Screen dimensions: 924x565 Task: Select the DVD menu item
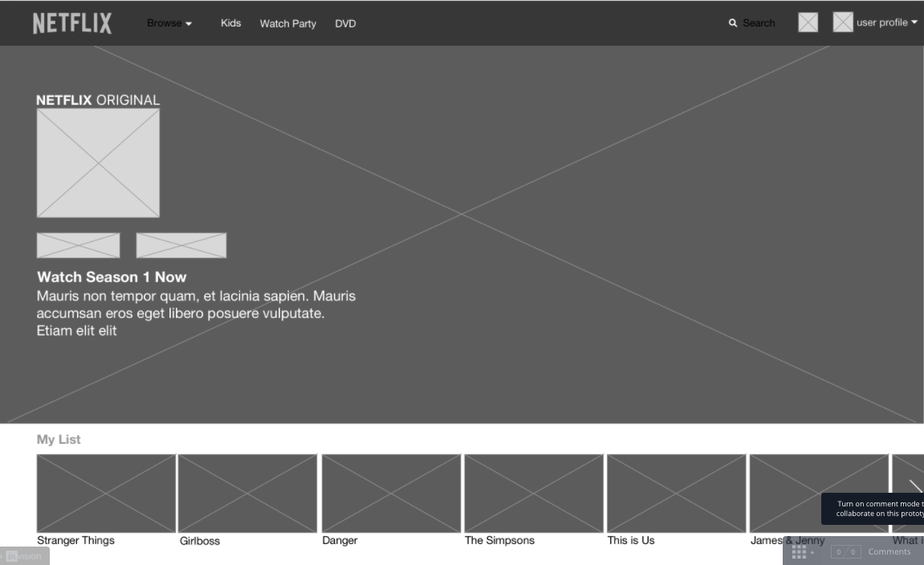point(345,23)
